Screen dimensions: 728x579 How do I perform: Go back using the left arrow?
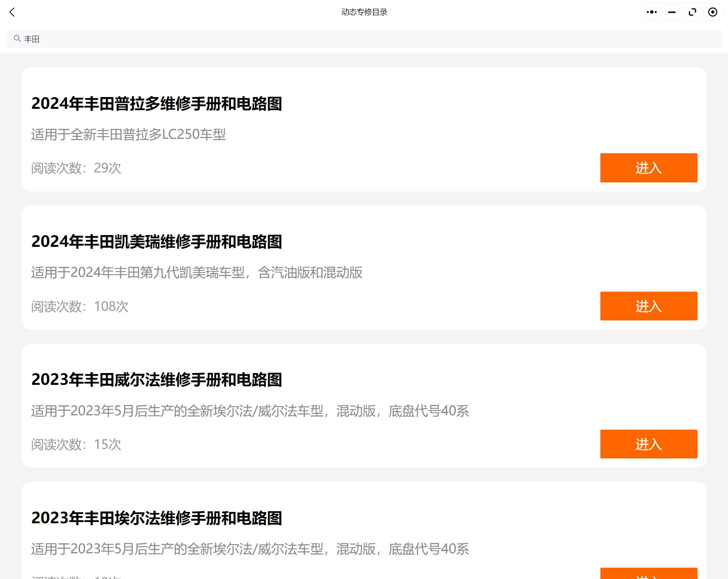[12, 12]
